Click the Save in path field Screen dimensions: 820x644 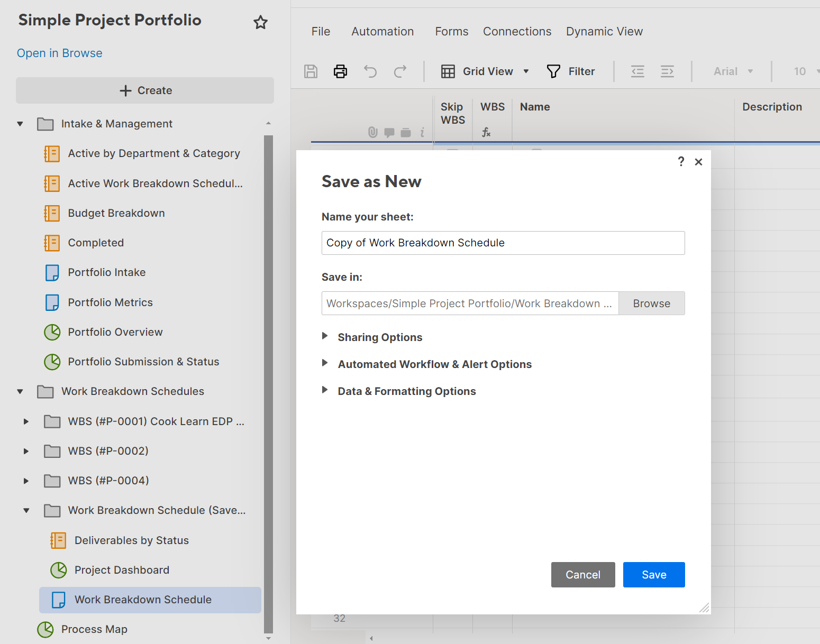pos(470,303)
